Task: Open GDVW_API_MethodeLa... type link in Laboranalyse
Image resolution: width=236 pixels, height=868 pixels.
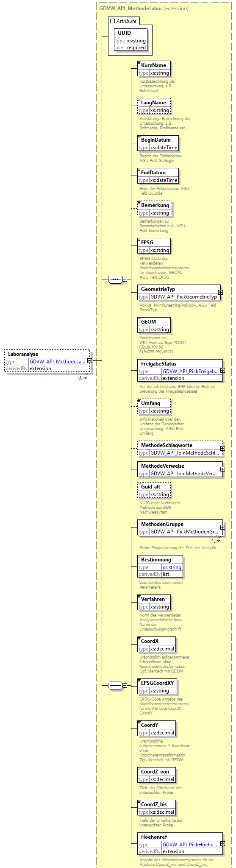Action: coord(58,362)
